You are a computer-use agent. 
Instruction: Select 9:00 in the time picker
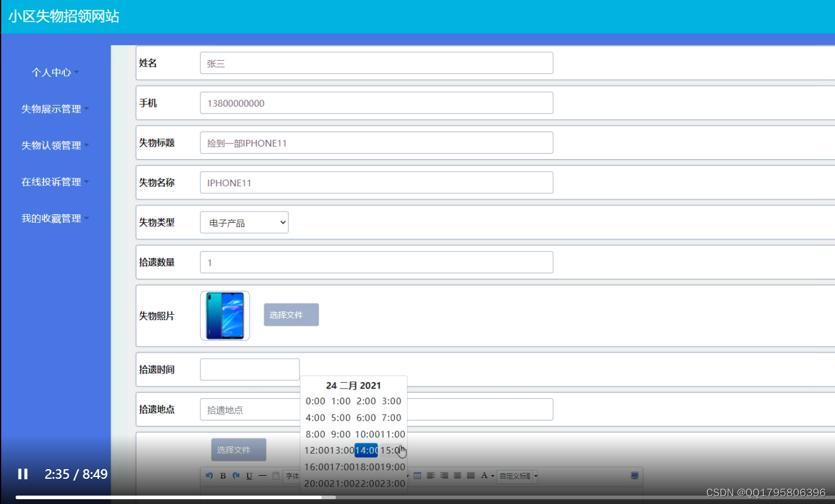pyautogui.click(x=341, y=434)
